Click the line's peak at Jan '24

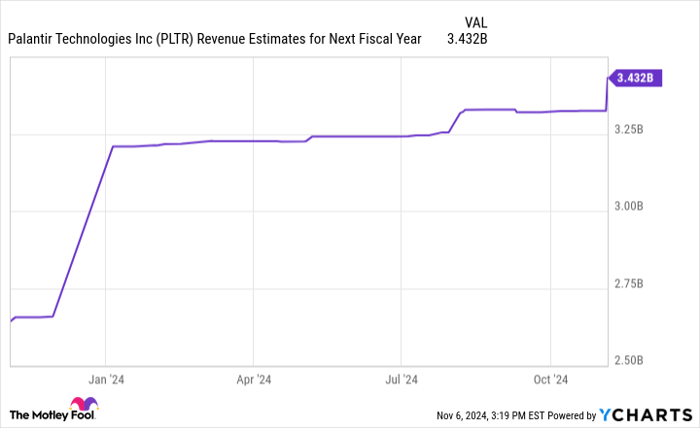click(112, 147)
